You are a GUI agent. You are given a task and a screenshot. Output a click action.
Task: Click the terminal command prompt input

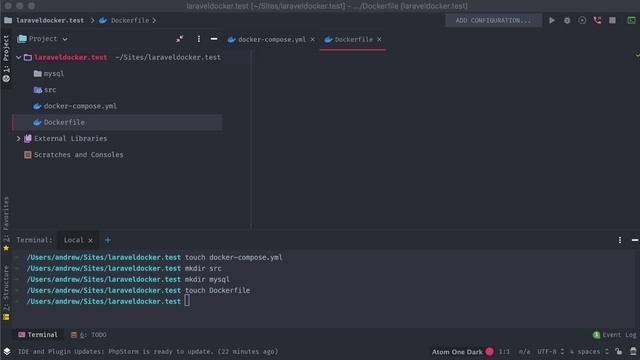[187, 301]
